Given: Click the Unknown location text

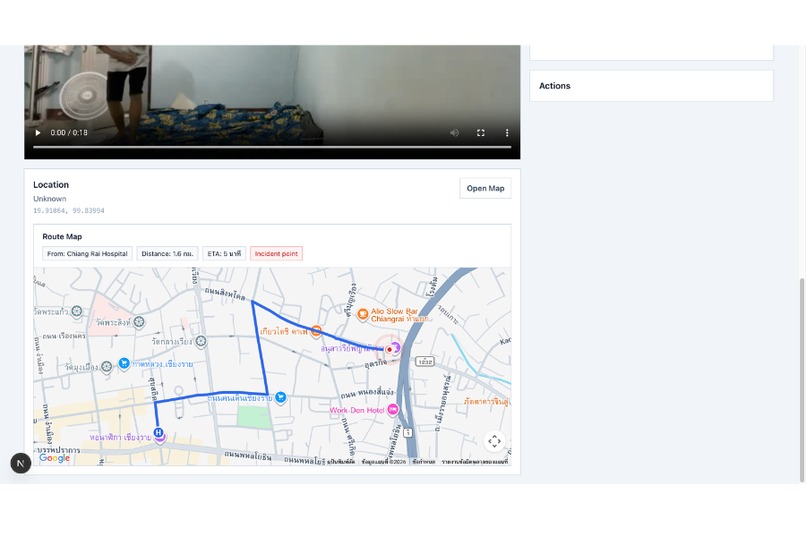Looking at the screenshot, I should coord(50,198).
